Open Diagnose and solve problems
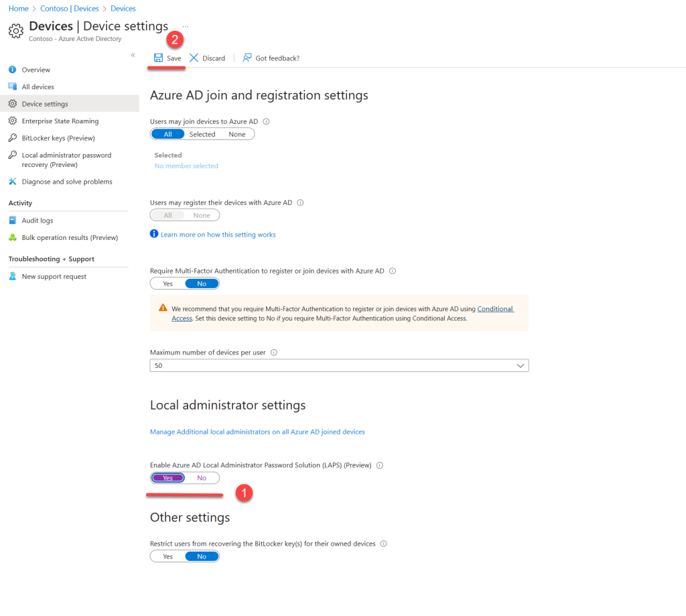The width and height of the screenshot is (686, 616). point(66,181)
